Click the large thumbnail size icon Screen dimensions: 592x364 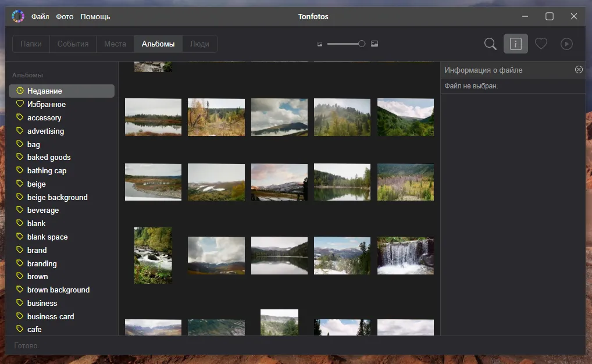tap(375, 44)
